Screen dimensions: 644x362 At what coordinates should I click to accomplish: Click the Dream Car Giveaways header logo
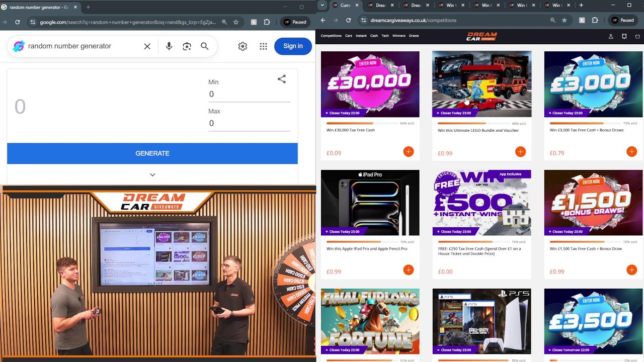click(482, 36)
